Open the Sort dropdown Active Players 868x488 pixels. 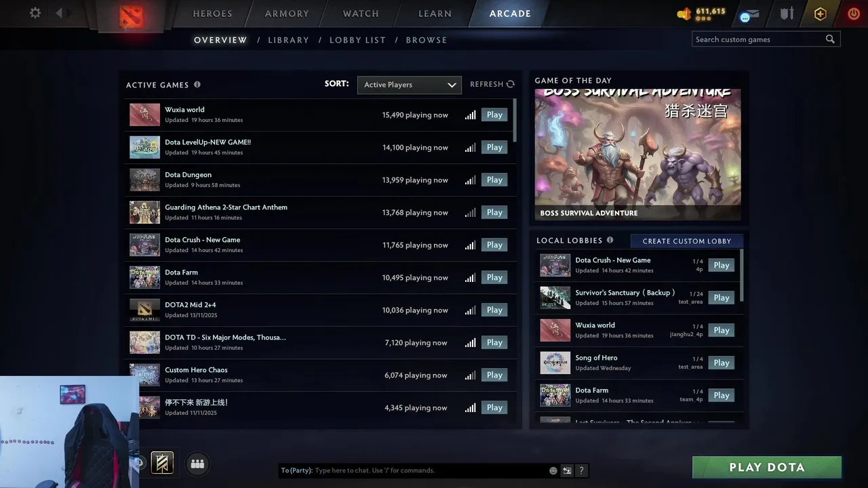point(409,85)
